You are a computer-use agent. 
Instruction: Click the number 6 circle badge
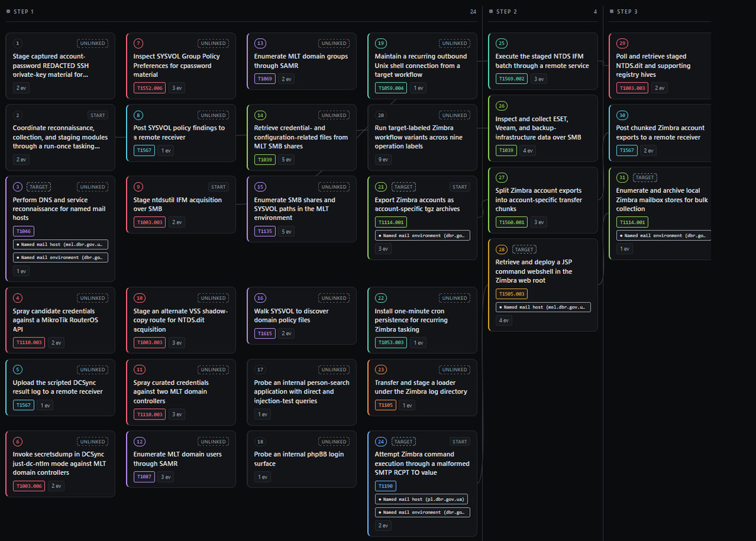pos(18,441)
